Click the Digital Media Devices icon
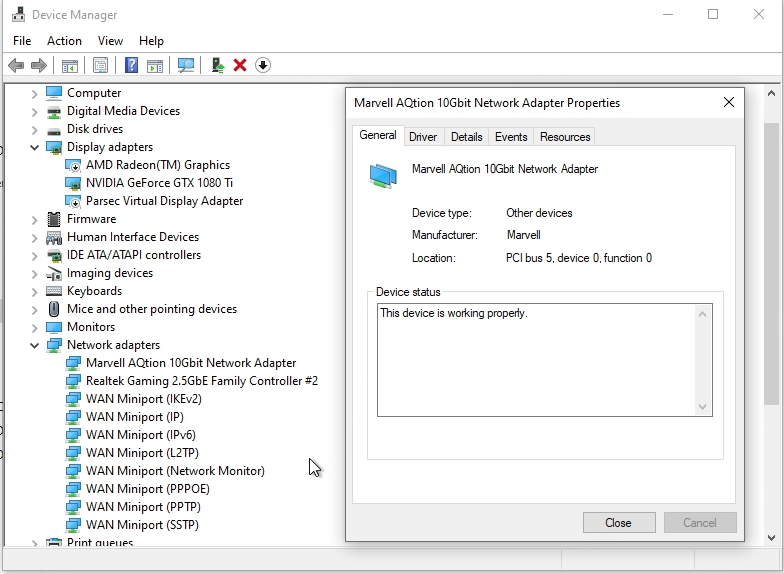 (x=54, y=111)
